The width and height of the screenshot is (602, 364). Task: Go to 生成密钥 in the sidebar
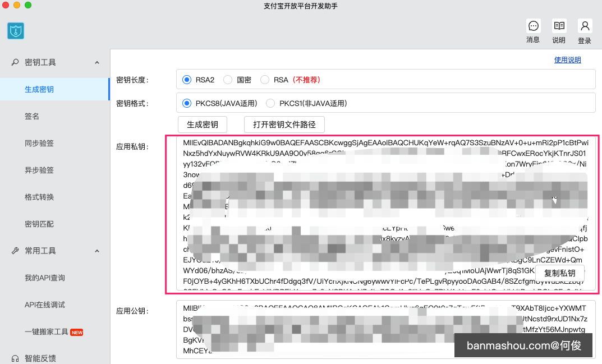click(55, 89)
